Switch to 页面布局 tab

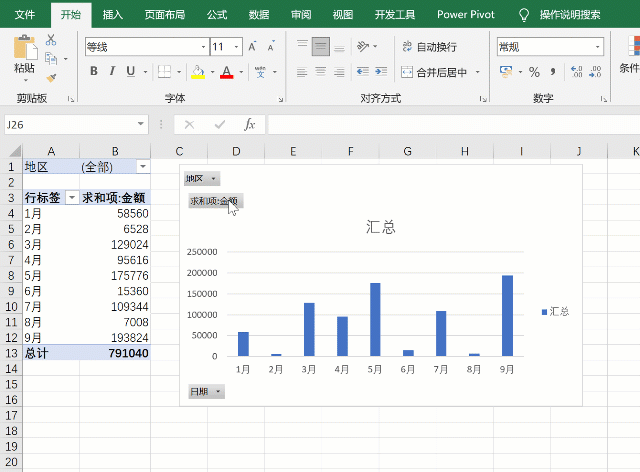[165, 15]
